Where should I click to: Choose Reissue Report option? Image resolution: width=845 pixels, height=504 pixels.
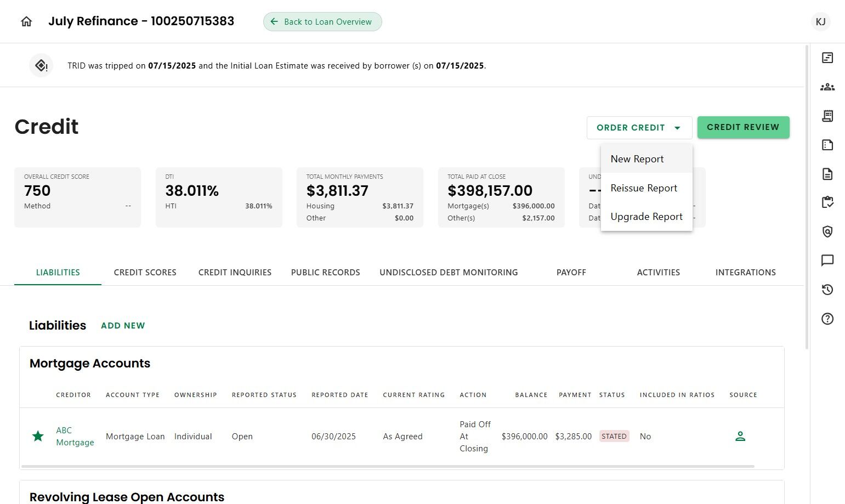click(644, 188)
